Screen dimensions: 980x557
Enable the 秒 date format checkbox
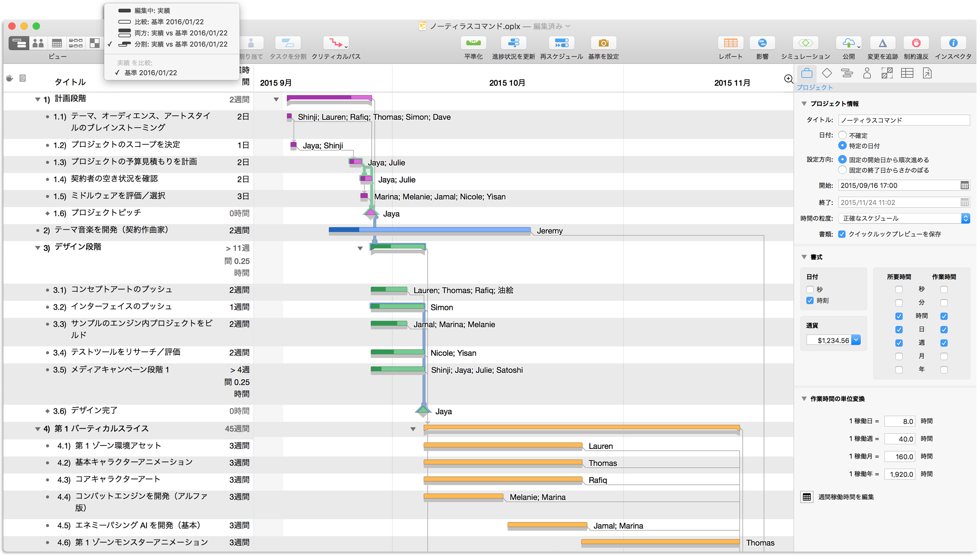tap(810, 289)
